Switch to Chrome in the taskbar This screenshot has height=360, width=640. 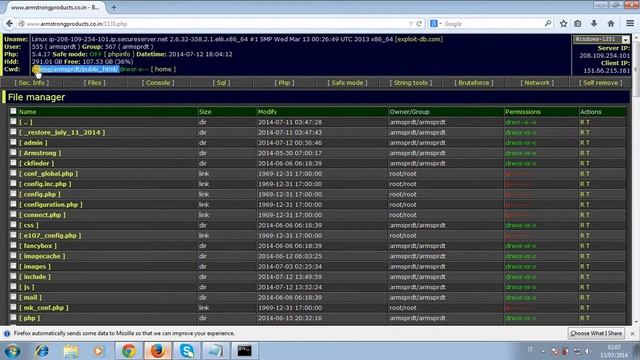pos(129,351)
